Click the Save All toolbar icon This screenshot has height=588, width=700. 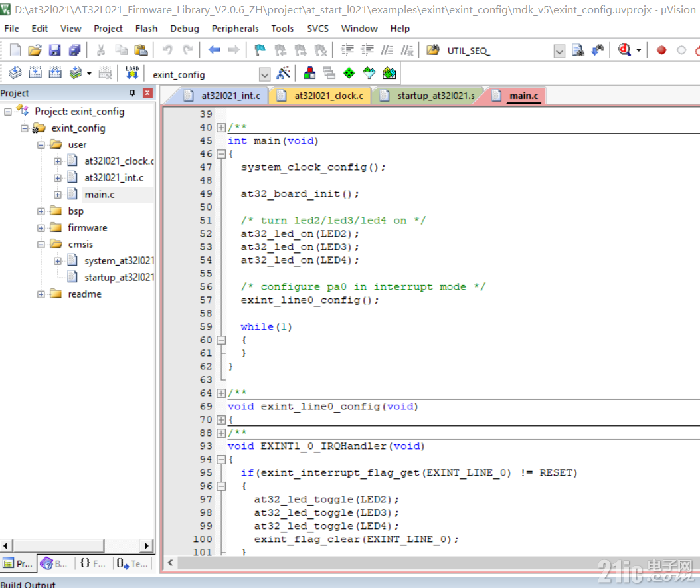tap(74, 50)
